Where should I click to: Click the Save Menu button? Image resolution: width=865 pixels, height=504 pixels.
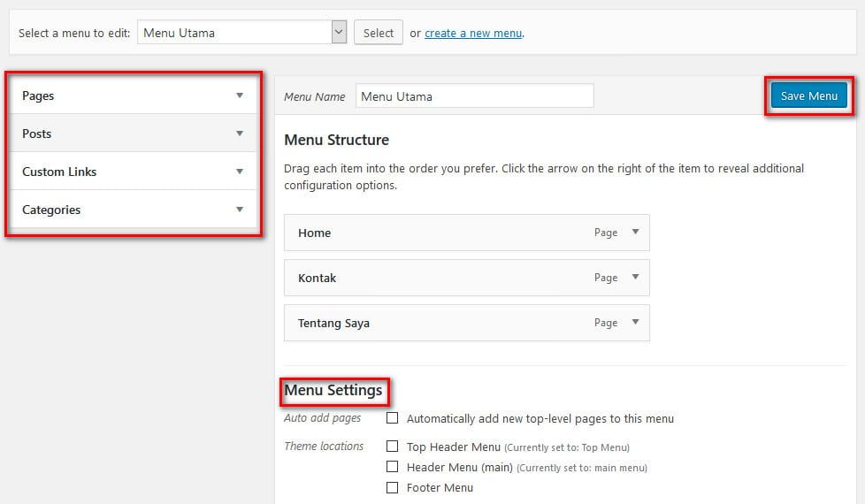(808, 95)
